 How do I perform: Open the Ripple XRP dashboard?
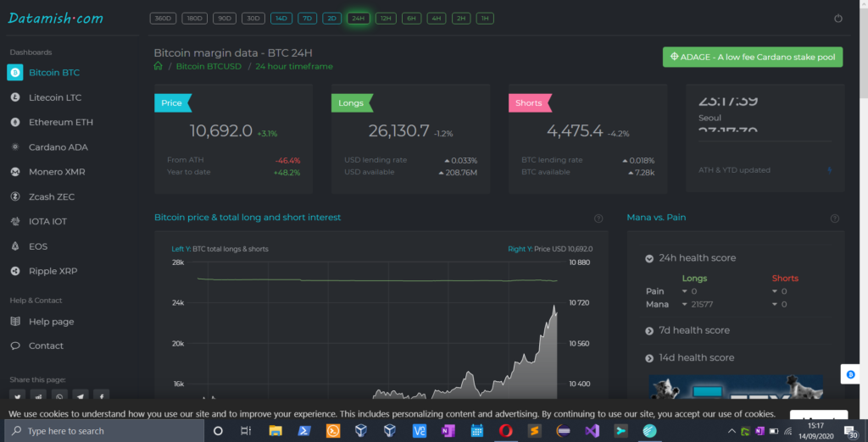point(46,271)
